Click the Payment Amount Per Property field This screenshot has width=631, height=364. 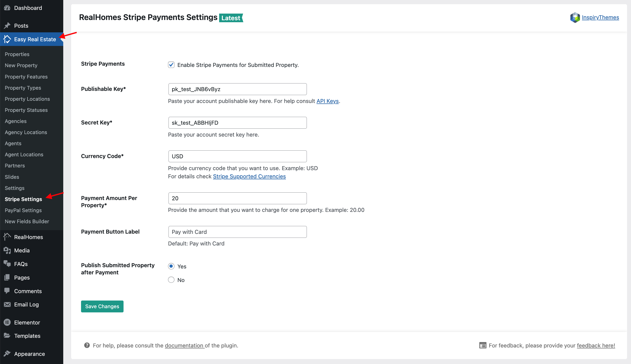pos(237,199)
